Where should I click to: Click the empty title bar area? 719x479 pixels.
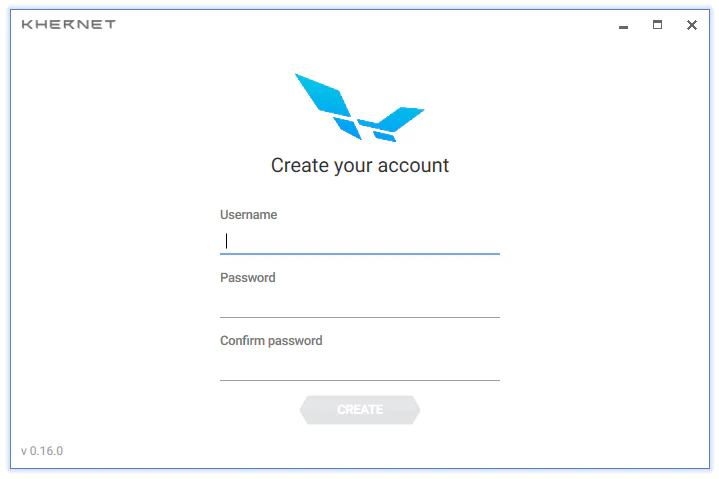point(367,25)
